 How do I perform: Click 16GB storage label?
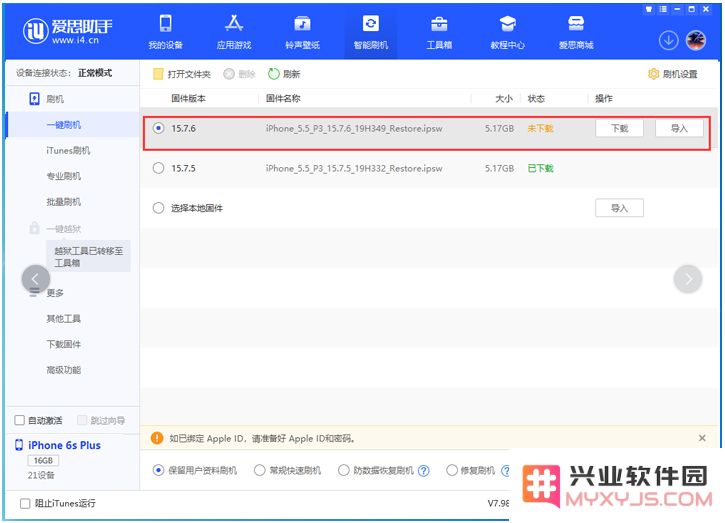(x=43, y=461)
